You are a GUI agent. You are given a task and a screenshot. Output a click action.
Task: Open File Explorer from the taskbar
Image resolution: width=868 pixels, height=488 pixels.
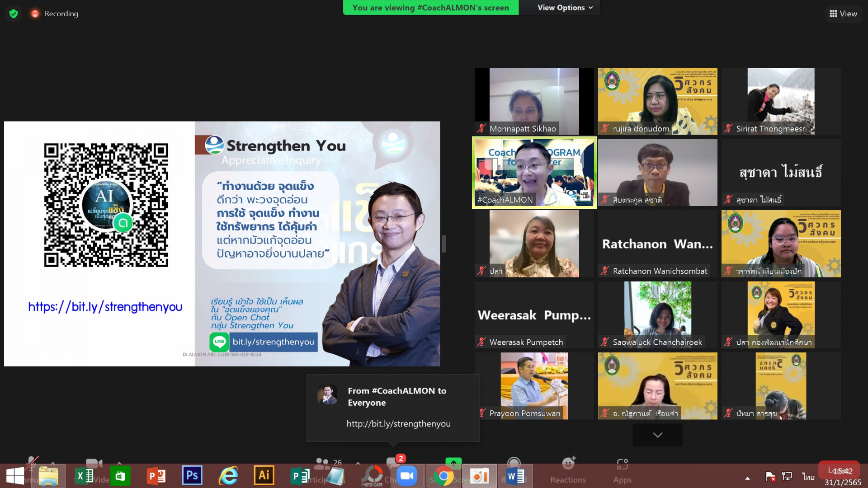pos(48,476)
